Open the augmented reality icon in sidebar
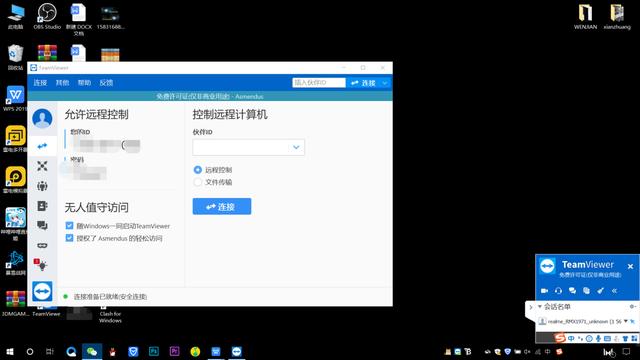 (x=42, y=245)
